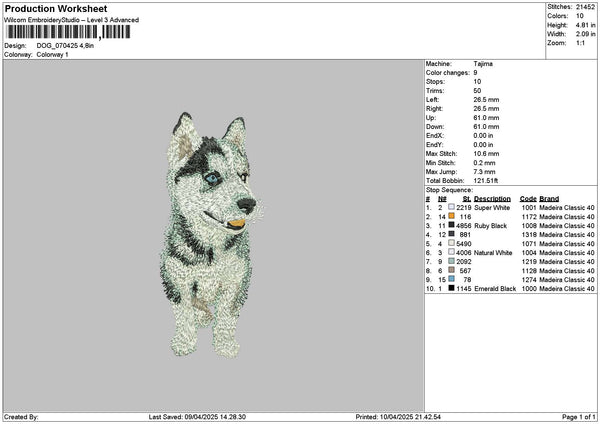Viewport: 600px width, 424px height.
Task: Click the Natural White description text
Action: [x=493, y=253]
